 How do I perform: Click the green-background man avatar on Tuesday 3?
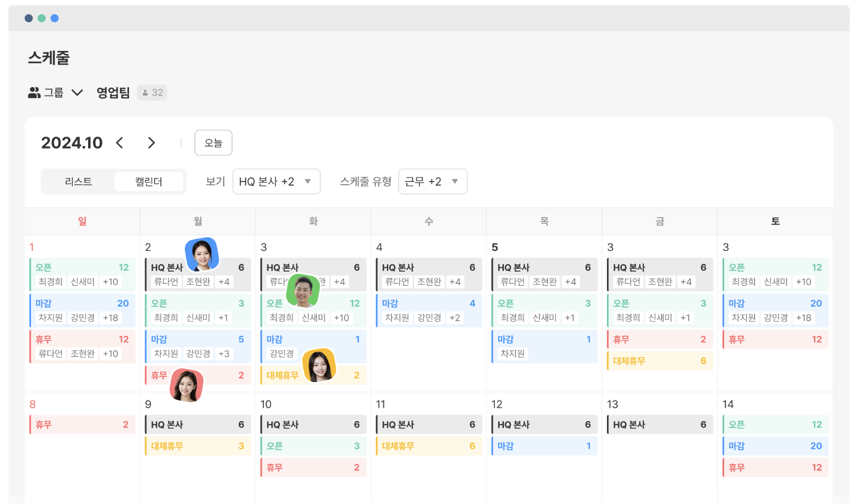pyautogui.click(x=303, y=291)
